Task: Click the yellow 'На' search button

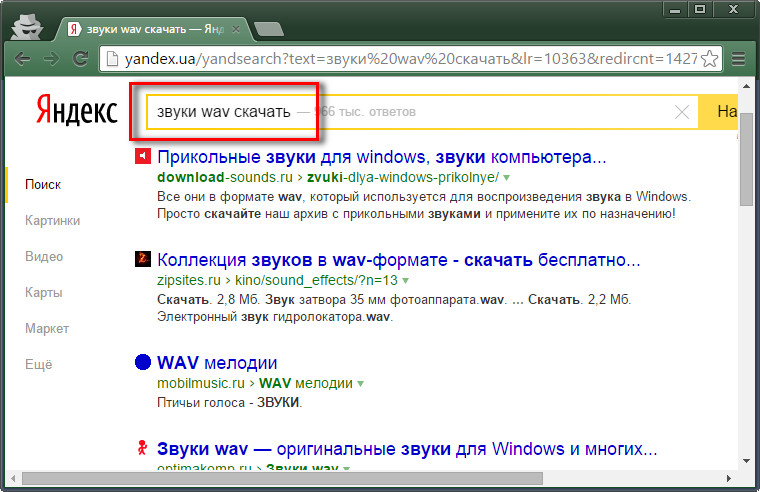Action: tap(719, 112)
